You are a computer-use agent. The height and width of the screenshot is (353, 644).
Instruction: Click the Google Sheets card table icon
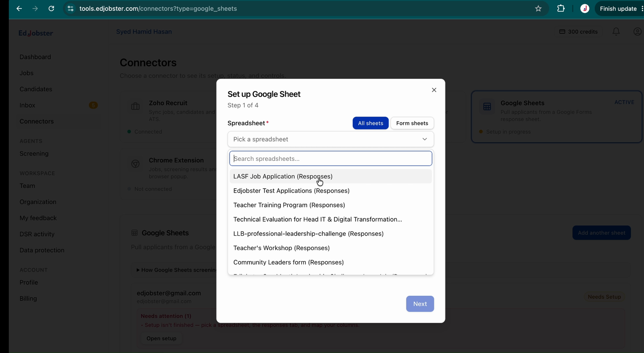[x=487, y=107]
